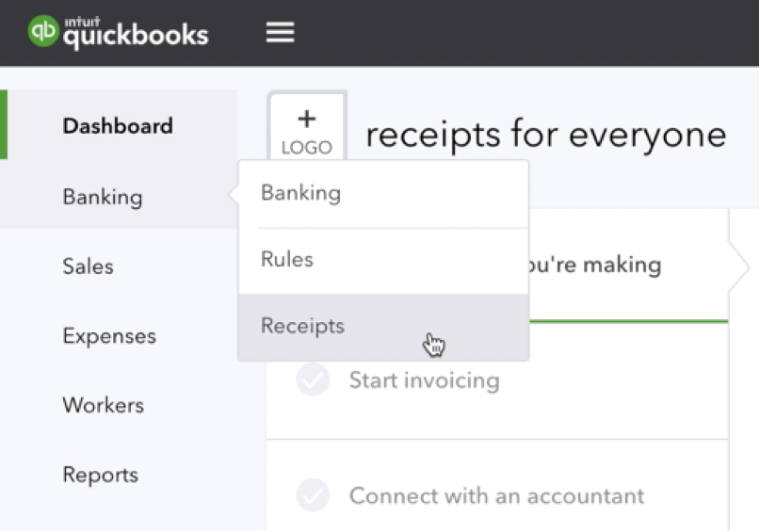Click the green QuickBooks logo icon
The height and width of the screenshot is (532, 760).
pyautogui.click(x=43, y=33)
